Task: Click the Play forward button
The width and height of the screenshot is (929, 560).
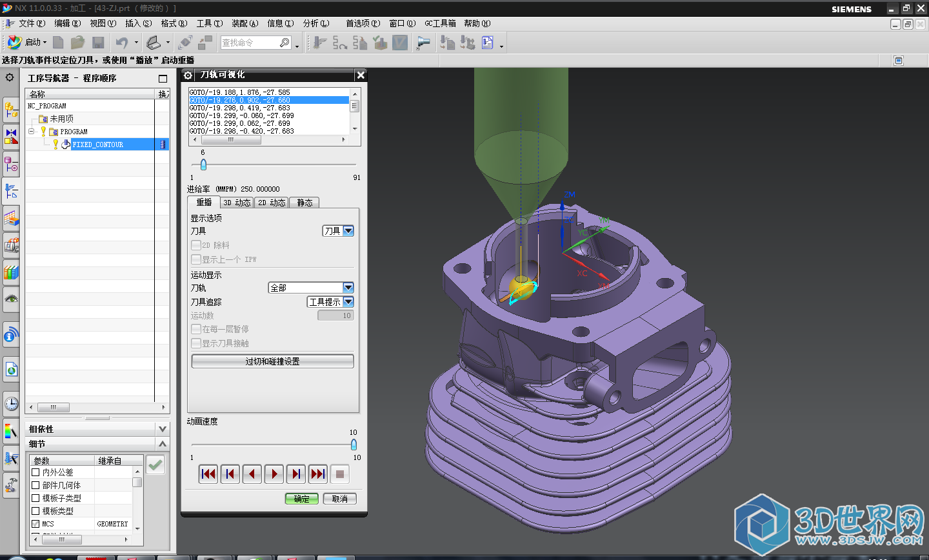Action: [274, 474]
